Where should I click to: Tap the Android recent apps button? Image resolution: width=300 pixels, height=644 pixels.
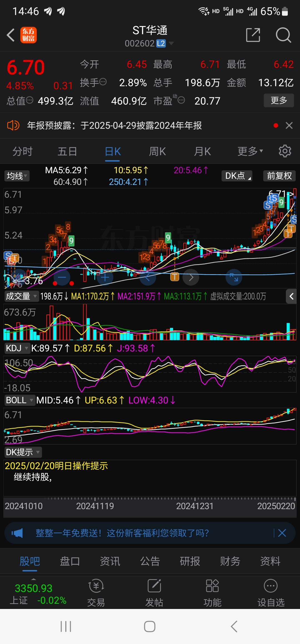(66, 626)
